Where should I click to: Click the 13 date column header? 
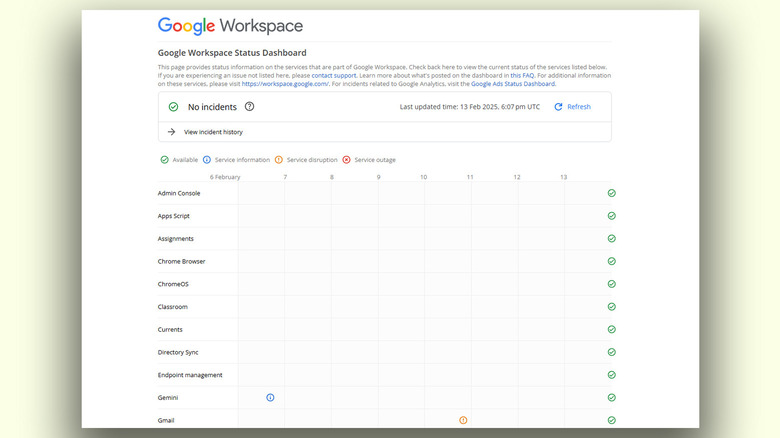[x=564, y=177]
